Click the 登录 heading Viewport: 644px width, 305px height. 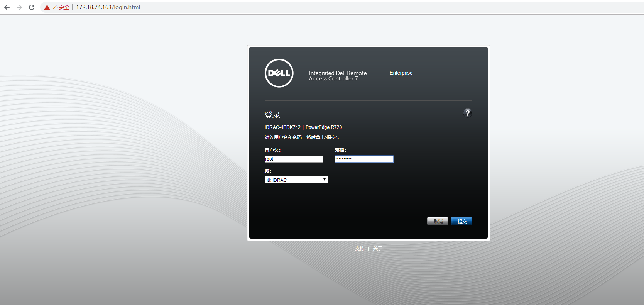click(272, 115)
